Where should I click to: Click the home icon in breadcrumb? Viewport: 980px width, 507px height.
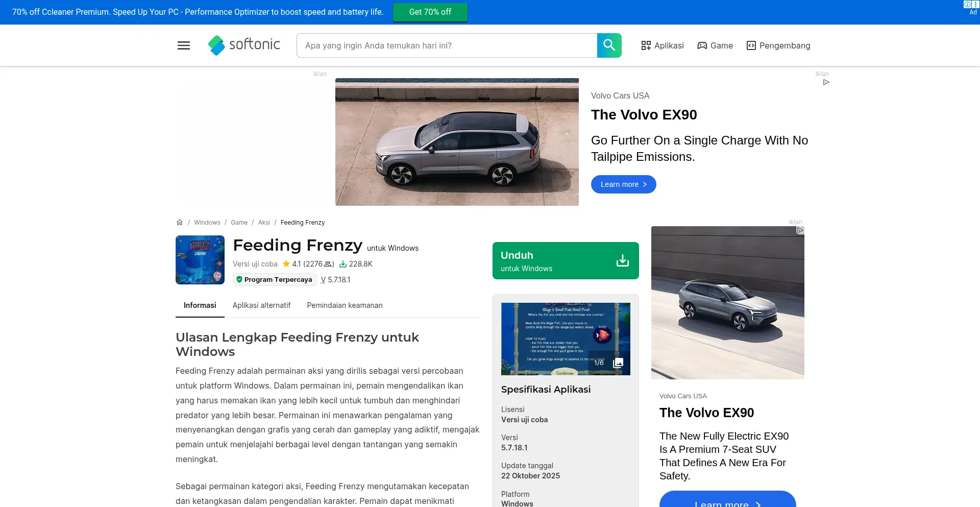(180, 223)
